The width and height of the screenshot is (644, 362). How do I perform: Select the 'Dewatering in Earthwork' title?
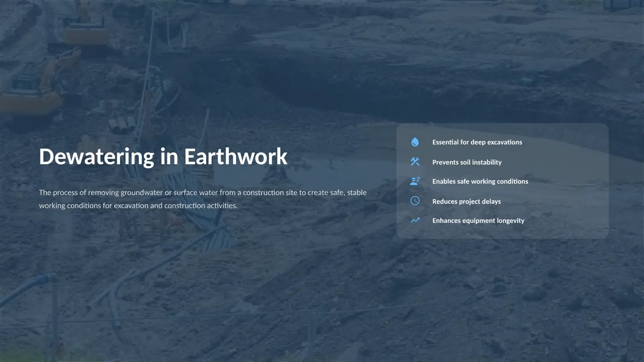click(x=163, y=156)
